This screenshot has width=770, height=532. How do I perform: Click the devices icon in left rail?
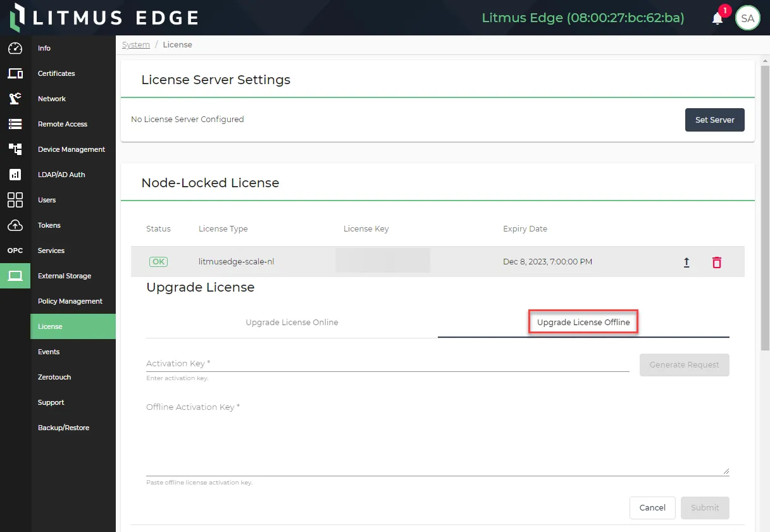click(x=15, y=73)
